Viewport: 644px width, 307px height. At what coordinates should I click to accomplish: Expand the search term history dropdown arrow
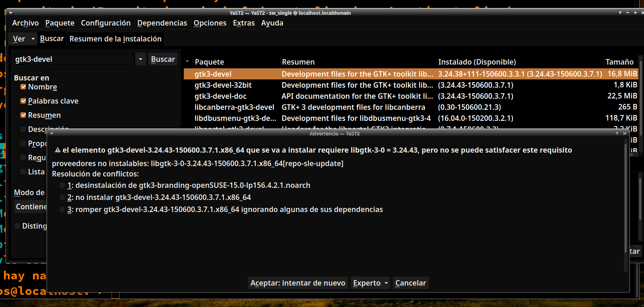[x=140, y=59]
